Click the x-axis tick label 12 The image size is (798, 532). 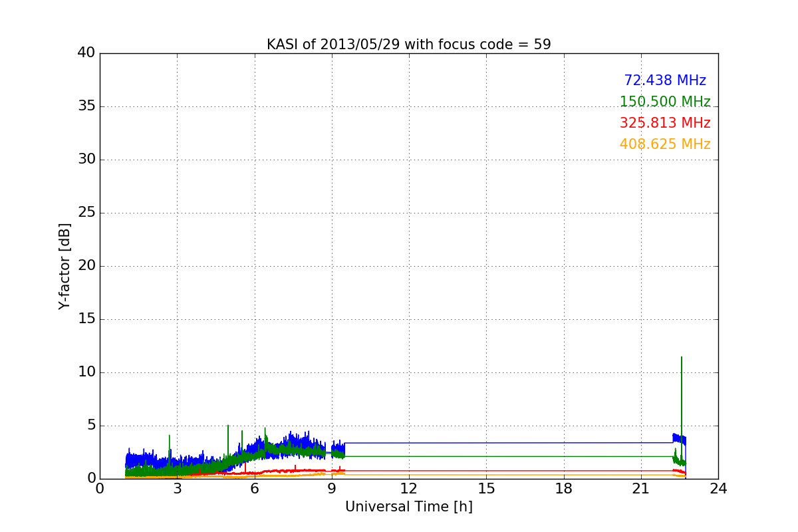[x=409, y=489]
